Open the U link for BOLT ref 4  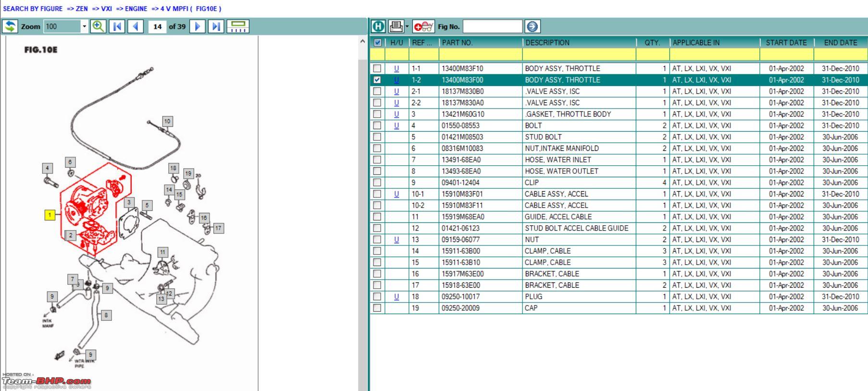click(x=397, y=125)
